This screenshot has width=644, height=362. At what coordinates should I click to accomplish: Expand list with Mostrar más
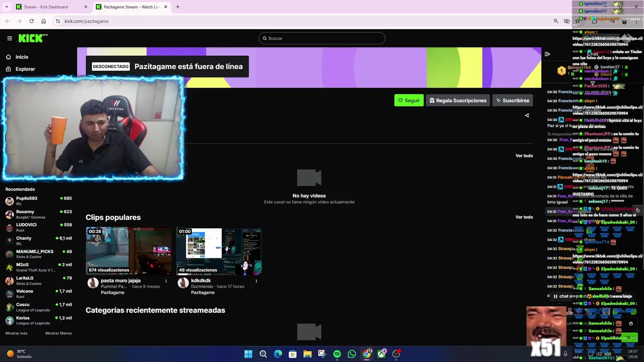pos(16,333)
